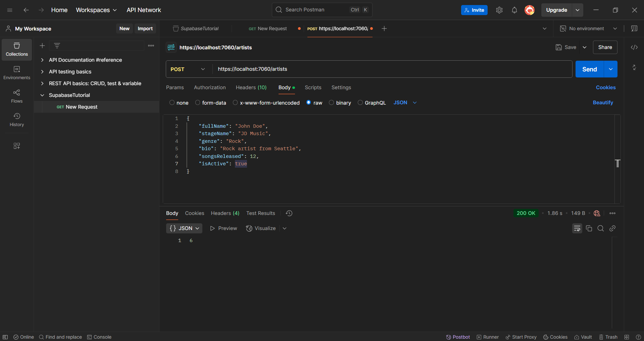Click the Cookies link near Send
Image resolution: width=644 pixels, height=341 pixels.
(606, 88)
